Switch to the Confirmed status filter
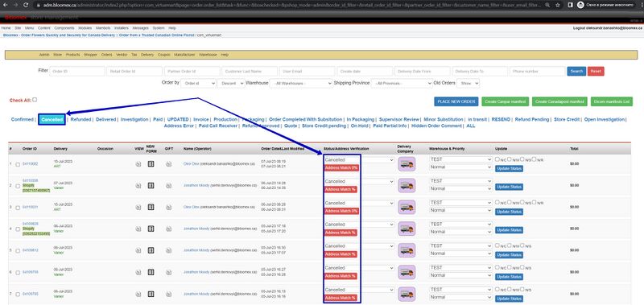 [22, 119]
